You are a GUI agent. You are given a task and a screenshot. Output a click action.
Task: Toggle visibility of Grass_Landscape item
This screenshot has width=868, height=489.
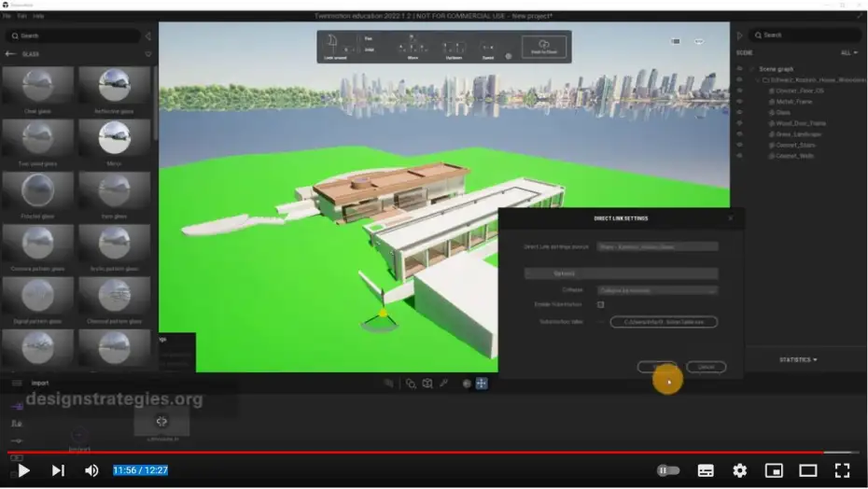pyautogui.click(x=739, y=134)
